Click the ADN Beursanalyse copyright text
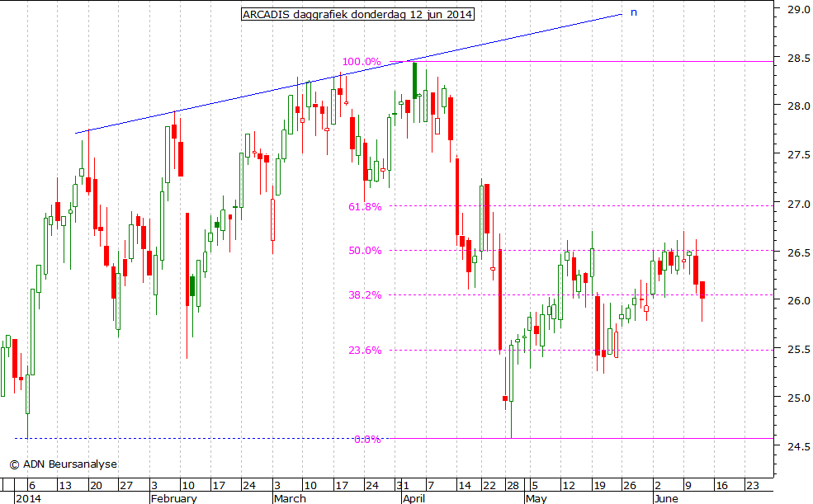Screen dimensions: 813x504 tap(64, 464)
